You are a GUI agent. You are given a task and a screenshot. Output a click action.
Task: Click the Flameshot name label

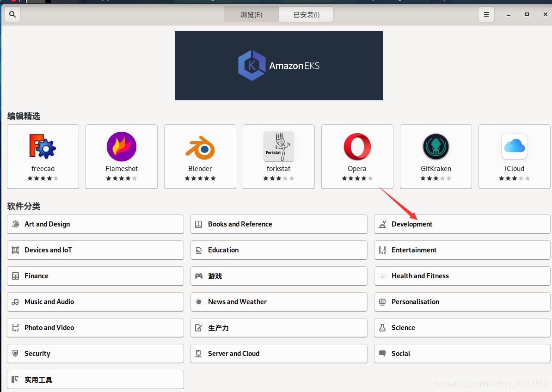coord(122,169)
